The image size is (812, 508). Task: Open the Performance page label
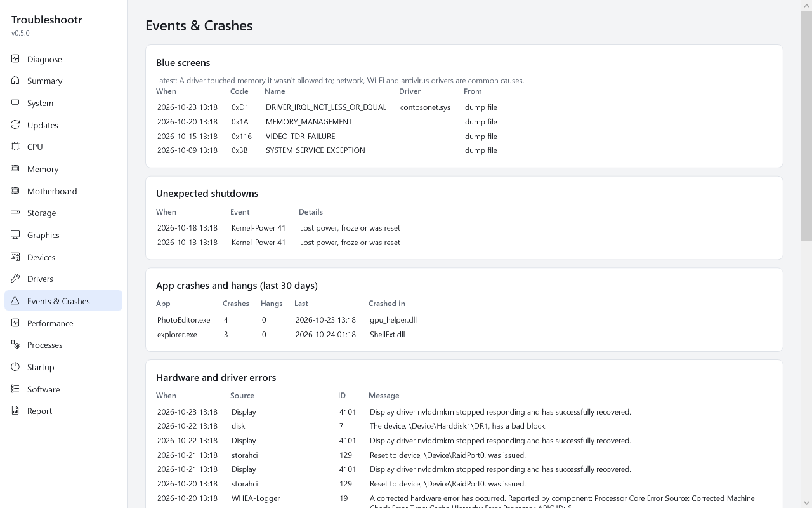click(50, 323)
